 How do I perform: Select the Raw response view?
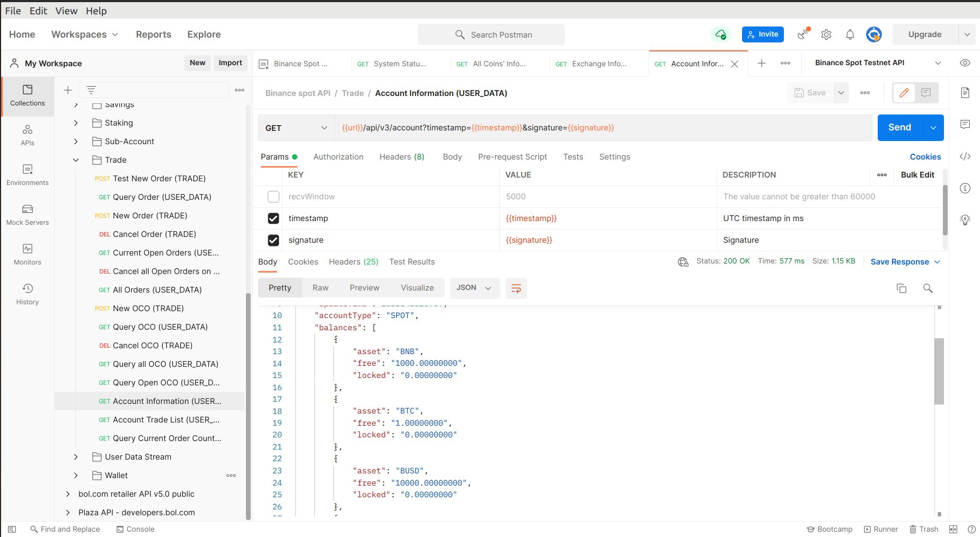(321, 288)
